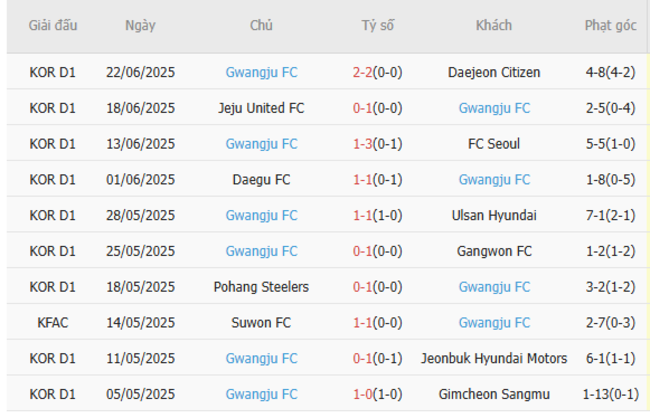Select FC Seoul in the away column
650x418 pixels.
494,144
